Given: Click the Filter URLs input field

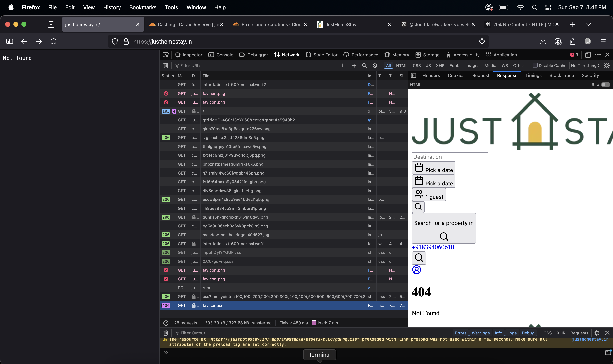Looking at the screenshot, I should [255, 65].
